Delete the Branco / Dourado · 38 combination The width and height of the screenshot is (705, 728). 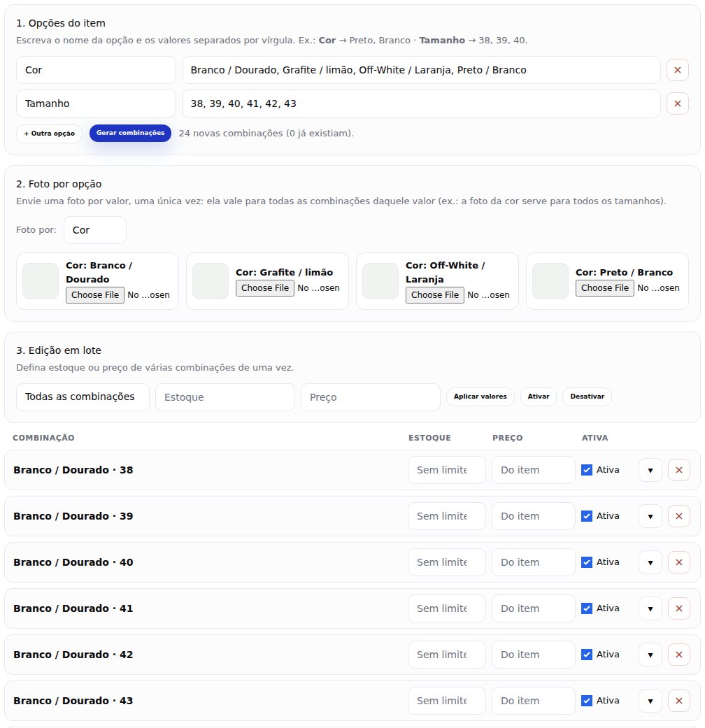(678, 470)
